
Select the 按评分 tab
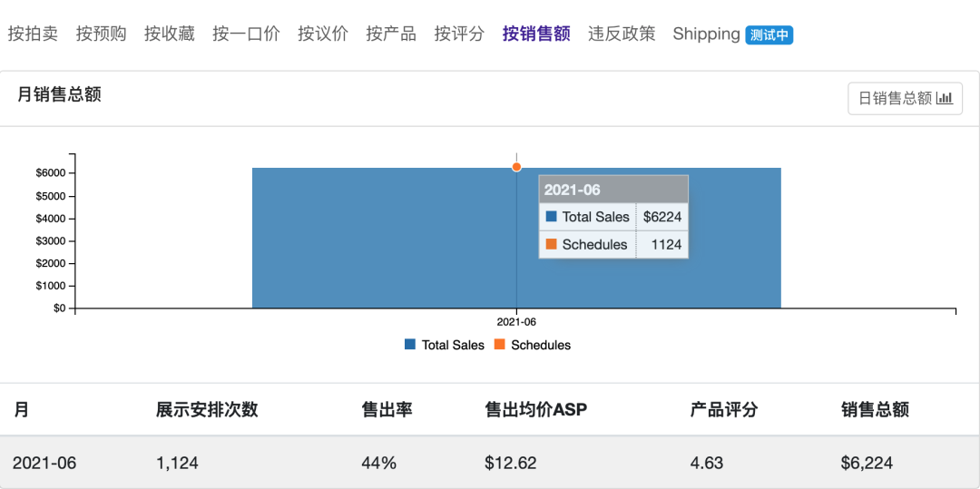(x=459, y=34)
